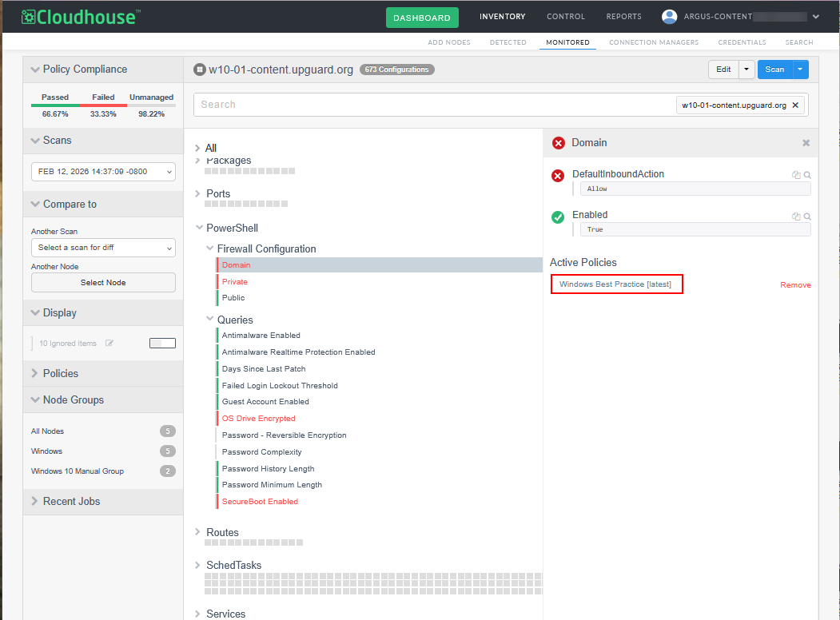
Task: Select the Private firewall profile item
Action: coord(235,281)
